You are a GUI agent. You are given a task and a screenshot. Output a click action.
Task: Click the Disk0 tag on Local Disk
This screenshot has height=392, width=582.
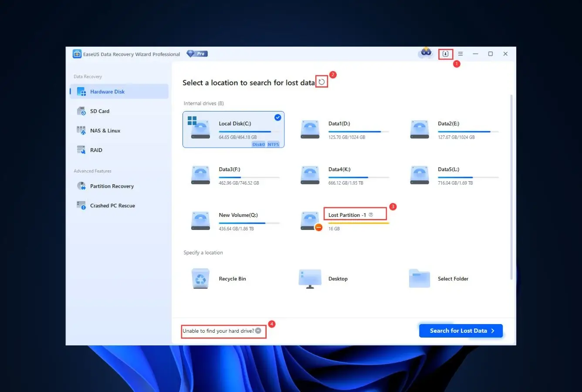point(258,145)
